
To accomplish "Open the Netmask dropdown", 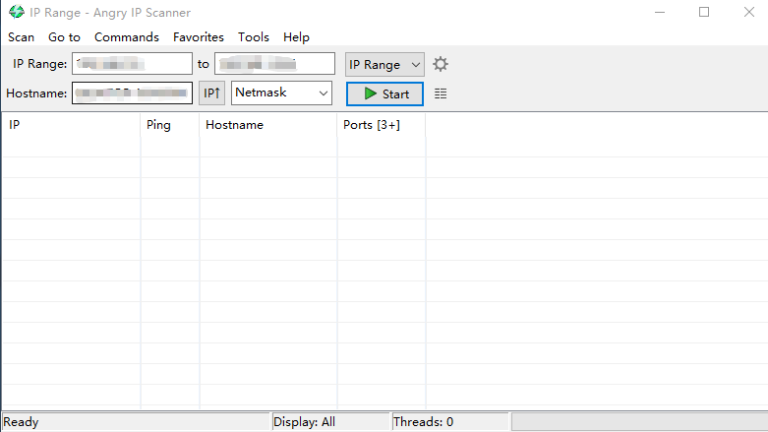I will (281, 94).
